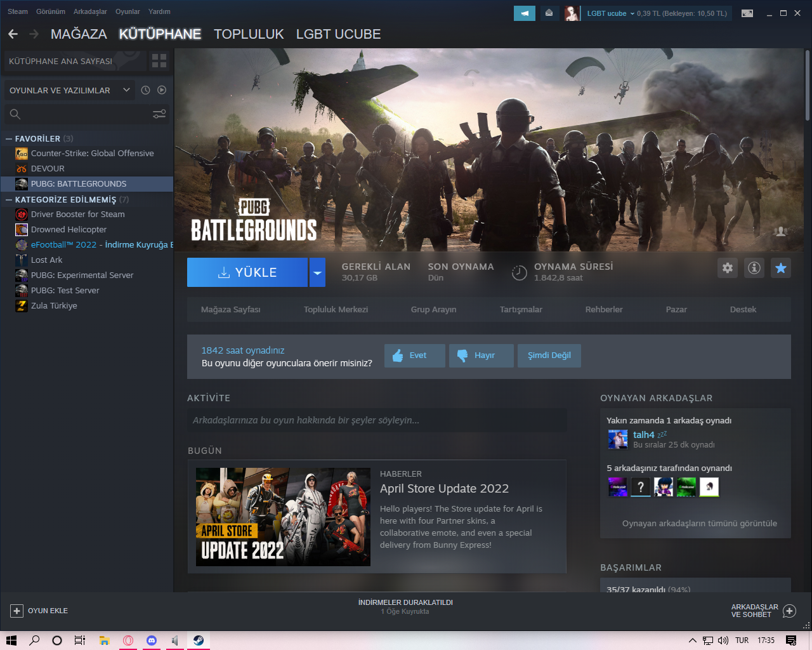Click the recent activity clock icon
Screen dimensions: 812x650
[x=145, y=90]
